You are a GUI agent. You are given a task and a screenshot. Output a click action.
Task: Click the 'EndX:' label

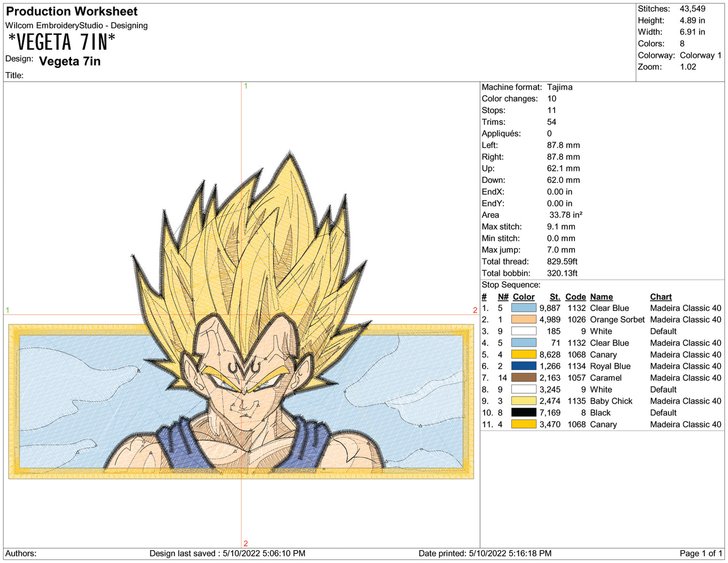tap(493, 192)
